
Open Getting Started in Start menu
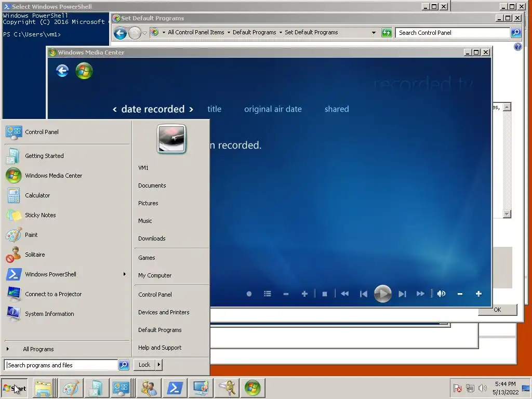[67, 156]
